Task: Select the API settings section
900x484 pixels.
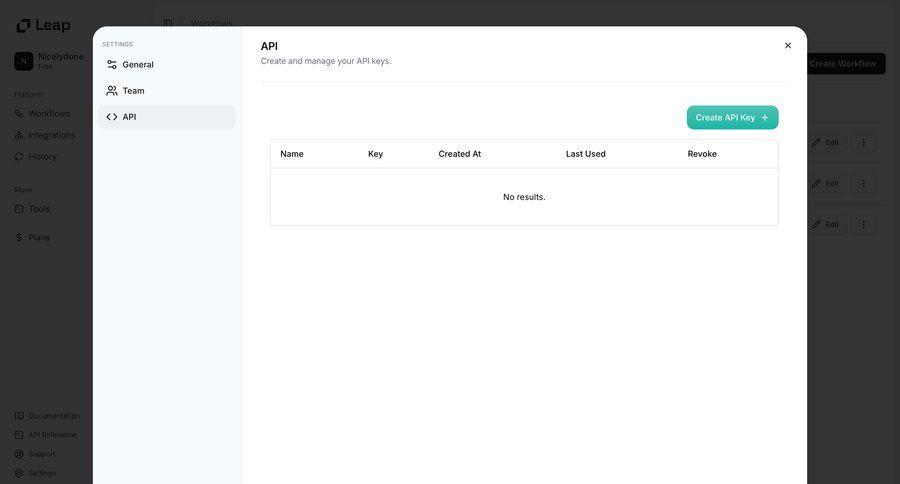Action: coord(166,117)
